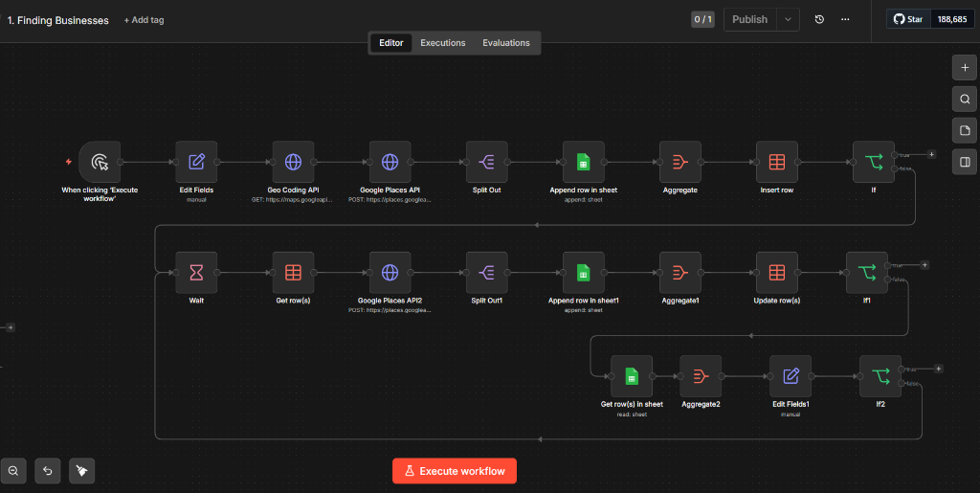Run the Execute workflow button
The width and height of the screenshot is (980, 493).
pyautogui.click(x=455, y=471)
